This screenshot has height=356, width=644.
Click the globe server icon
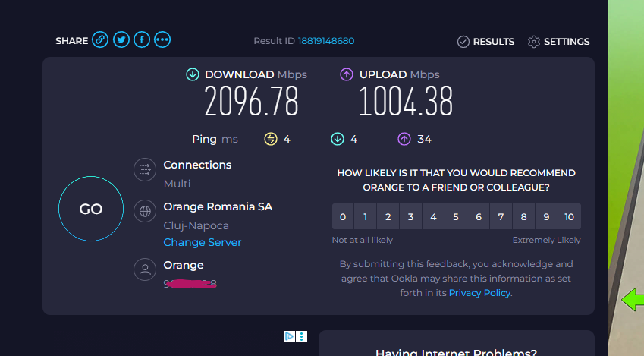click(x=144, y=211)
